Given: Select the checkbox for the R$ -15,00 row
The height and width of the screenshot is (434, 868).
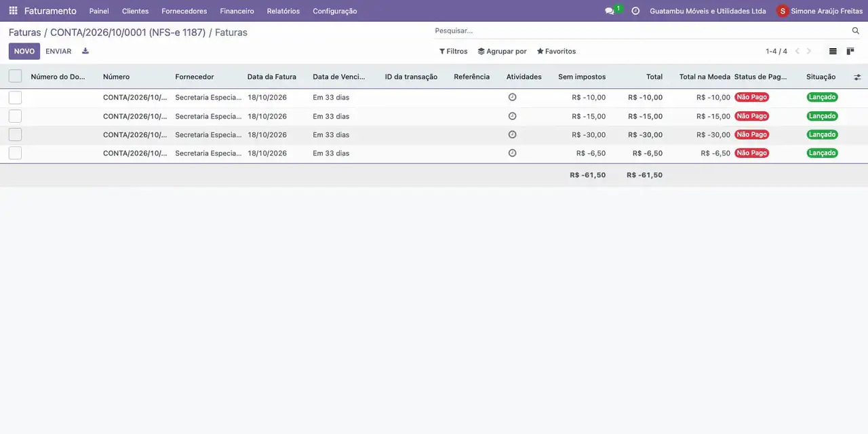Looking at the screenshot, I should (15, 116).
